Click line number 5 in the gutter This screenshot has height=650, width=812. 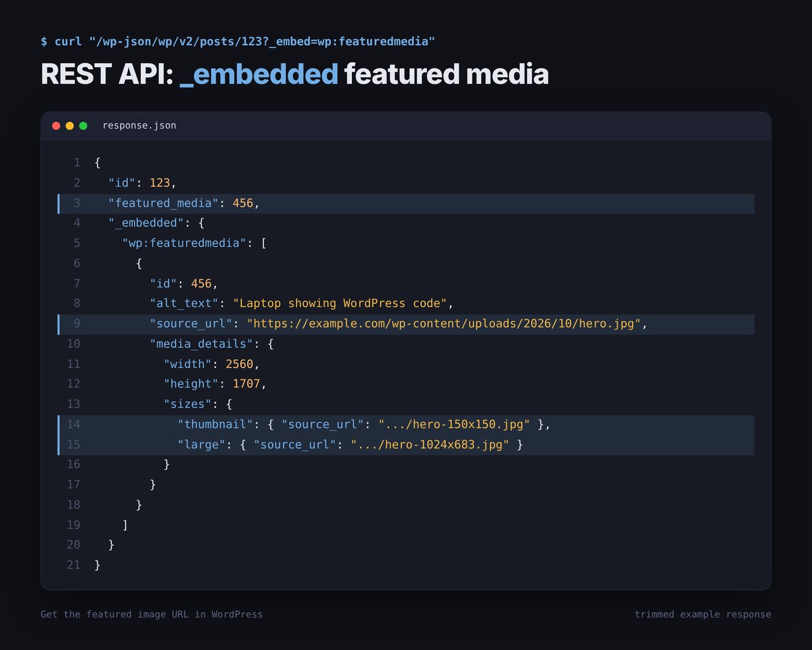(77, 243)
